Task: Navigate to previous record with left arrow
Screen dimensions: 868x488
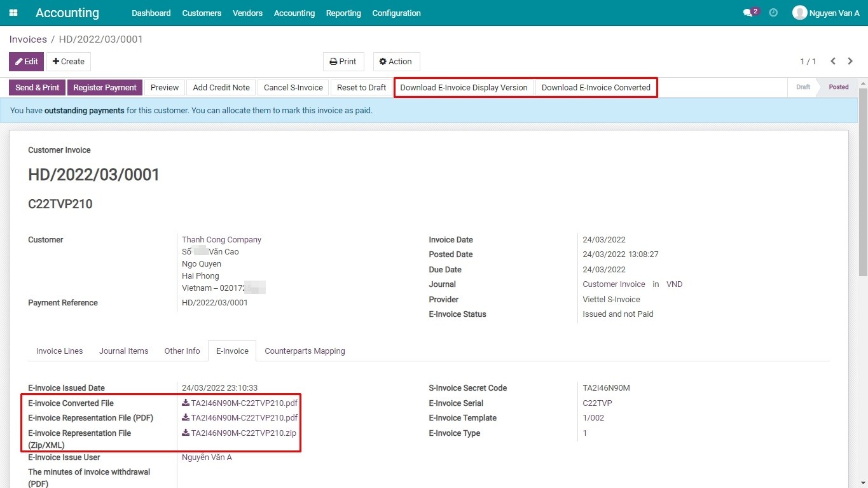Action: (833, 61)
